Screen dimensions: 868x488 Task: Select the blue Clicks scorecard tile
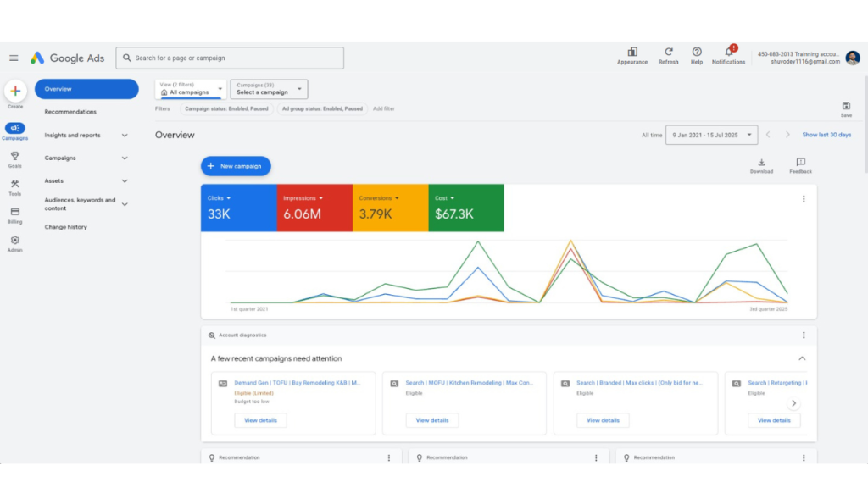point(238,208)
